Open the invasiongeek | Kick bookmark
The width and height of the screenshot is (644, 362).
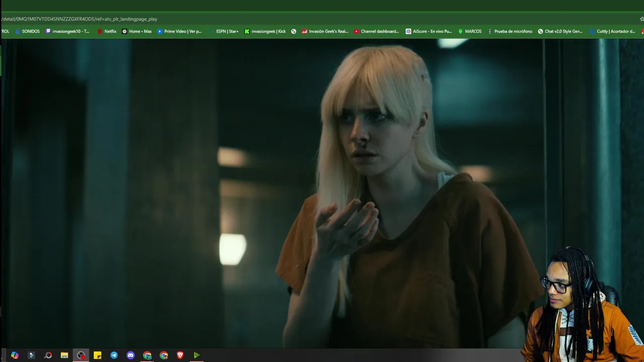(x=265, y=31)
